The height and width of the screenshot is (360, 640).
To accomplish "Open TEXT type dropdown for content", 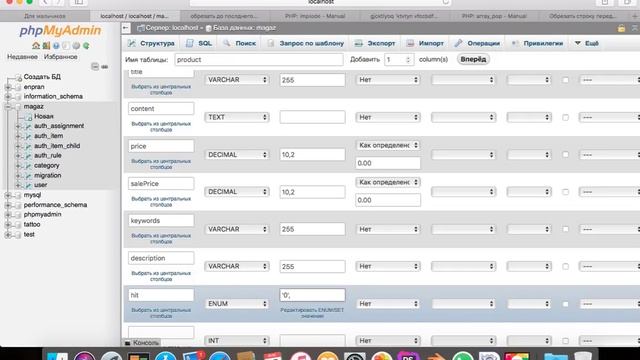I will pos(237,117).
